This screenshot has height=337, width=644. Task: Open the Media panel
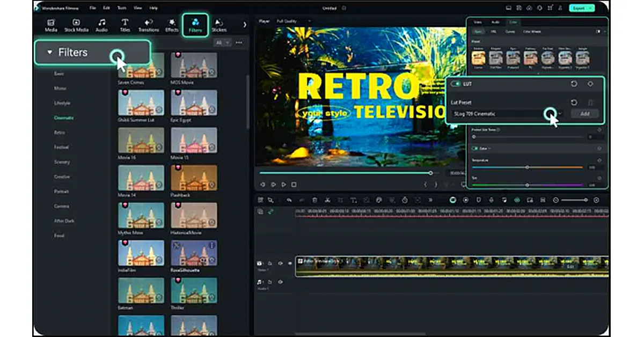point(51,25)
